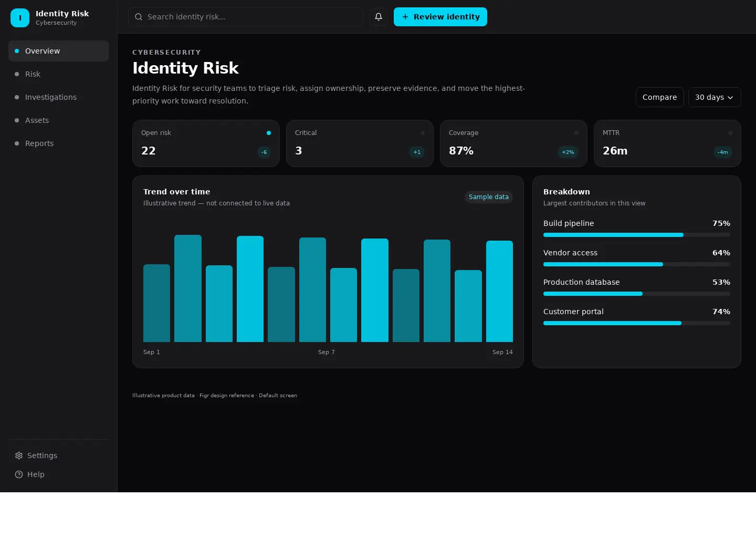This screenshot has height=538, width=756.
Task: Navigate to Investigations
Action: click(59, 97)
